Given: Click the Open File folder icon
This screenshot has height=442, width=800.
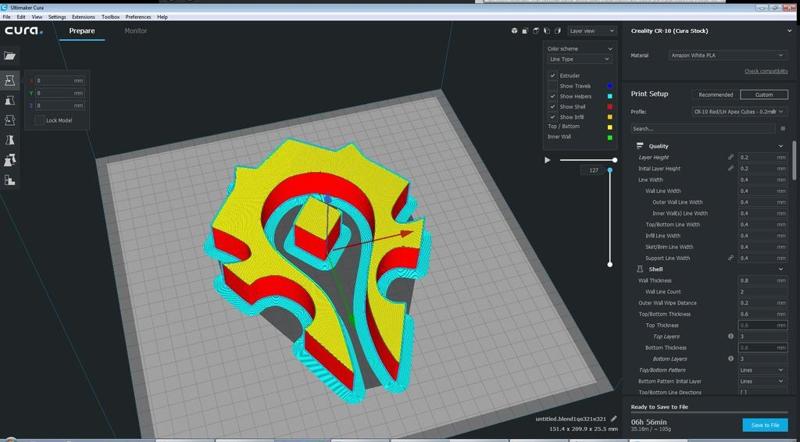Looking at the screenshot, I should [10, 56].
